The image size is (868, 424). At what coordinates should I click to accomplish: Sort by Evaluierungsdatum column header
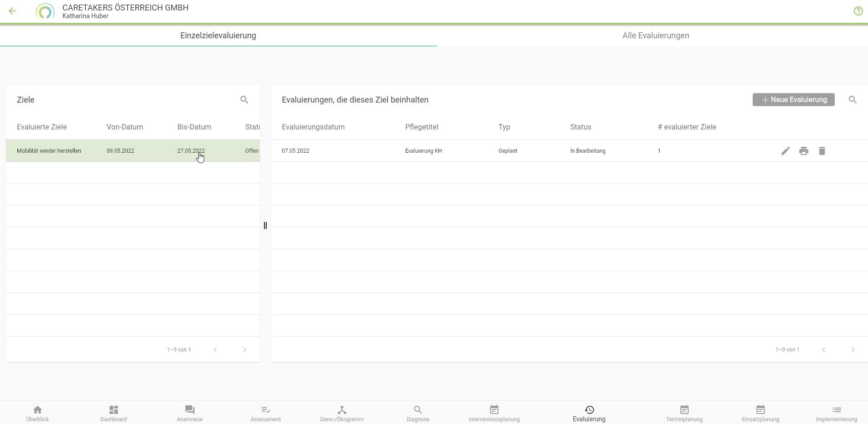[x=313, y=127]
